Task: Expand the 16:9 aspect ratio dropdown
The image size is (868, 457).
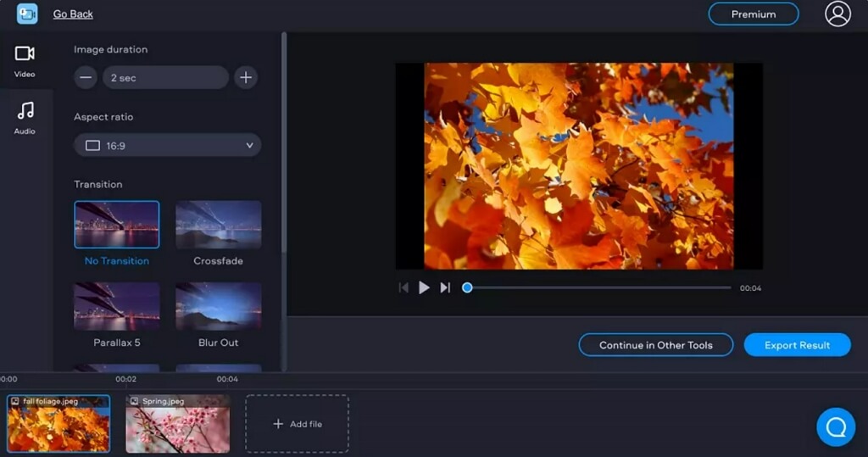Action: click(168, 146)
